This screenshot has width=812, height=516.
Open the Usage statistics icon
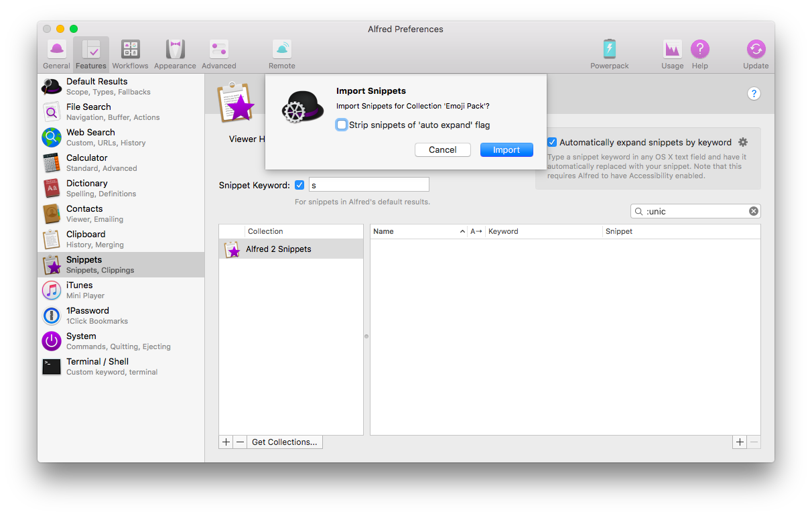tap(673, 54)
